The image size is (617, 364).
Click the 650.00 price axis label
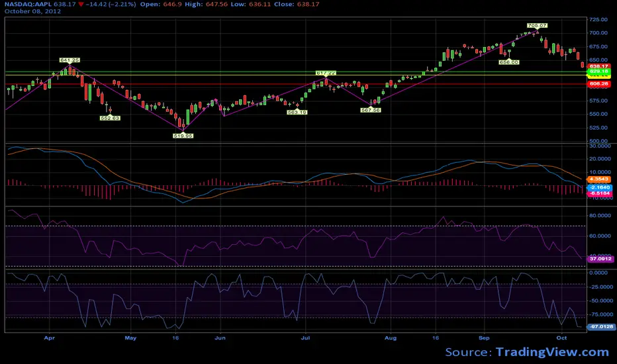click(598, 60)
